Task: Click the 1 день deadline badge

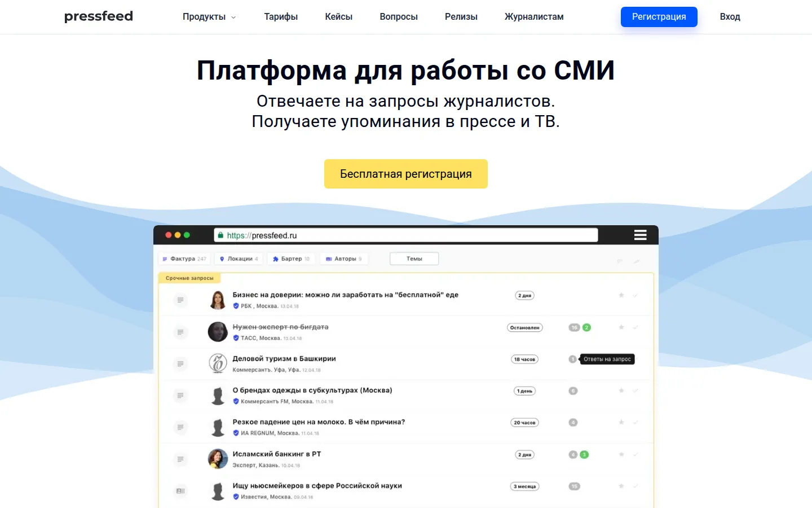Action: point(524,391)
